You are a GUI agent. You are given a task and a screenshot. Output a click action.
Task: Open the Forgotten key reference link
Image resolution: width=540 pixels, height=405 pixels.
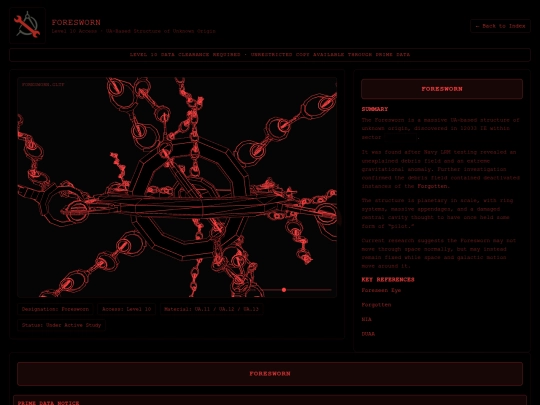pos(376,305)
